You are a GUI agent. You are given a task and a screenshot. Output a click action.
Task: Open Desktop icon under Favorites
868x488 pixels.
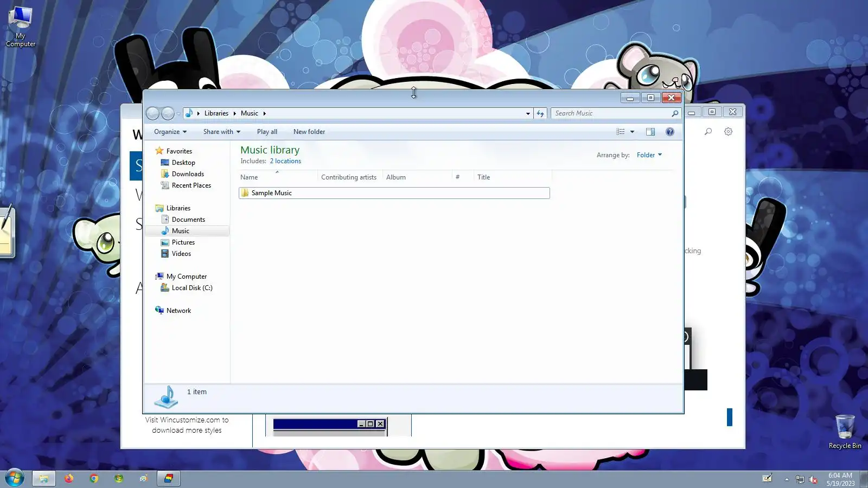[165, 163]
